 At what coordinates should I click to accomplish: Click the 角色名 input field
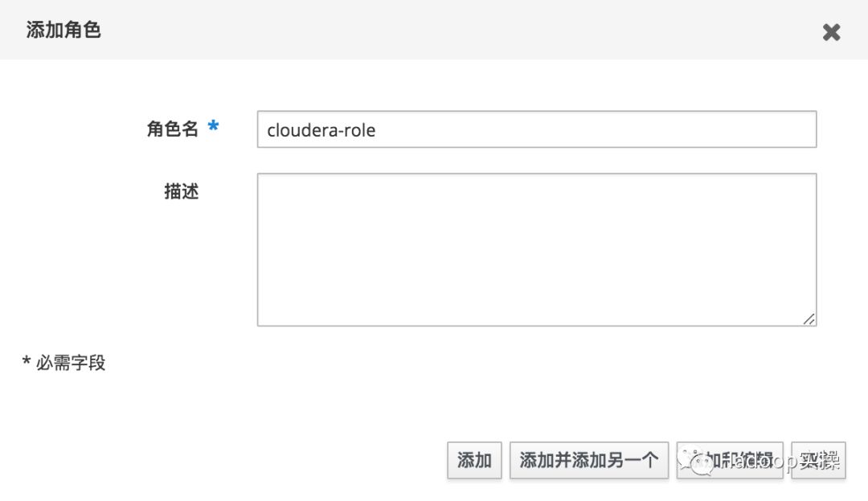[x=536, y=129]
